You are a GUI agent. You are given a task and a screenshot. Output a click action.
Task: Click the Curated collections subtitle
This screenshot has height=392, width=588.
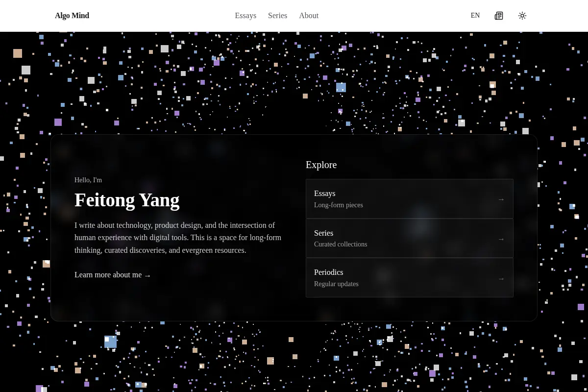(341, 245)
